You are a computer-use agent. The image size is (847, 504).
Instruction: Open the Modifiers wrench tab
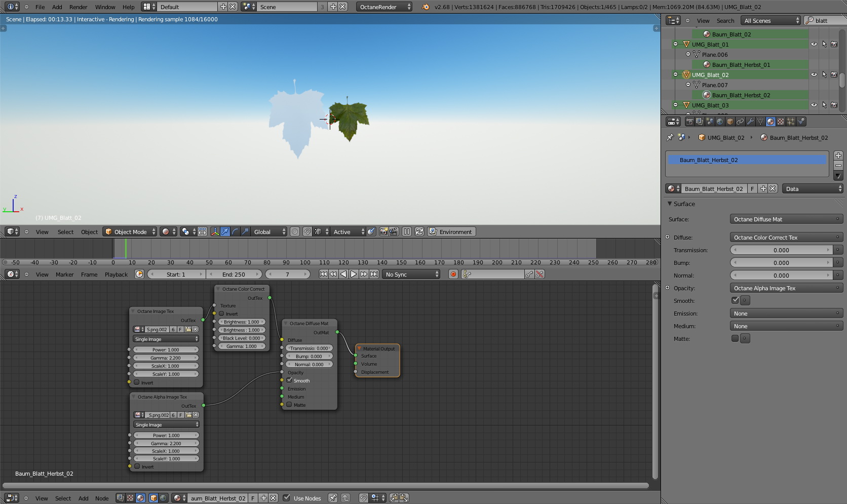750,122
